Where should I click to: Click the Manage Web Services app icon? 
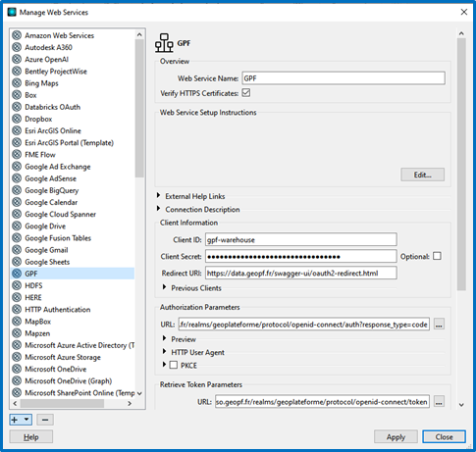[12, 12]
